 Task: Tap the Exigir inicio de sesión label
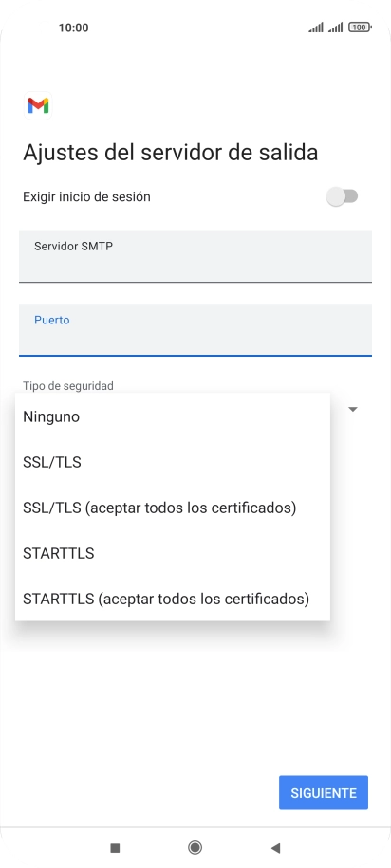click(x=86, y=196)
